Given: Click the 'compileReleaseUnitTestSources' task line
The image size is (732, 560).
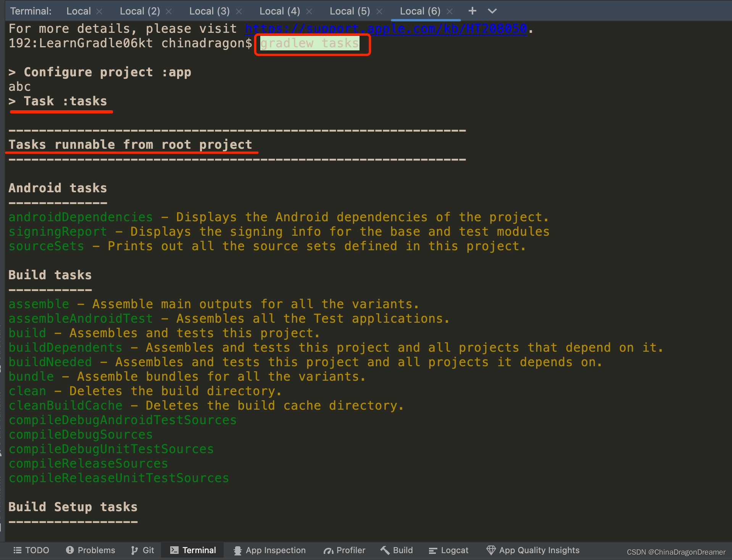Looking at the screenshot, I should click(119, 478).
